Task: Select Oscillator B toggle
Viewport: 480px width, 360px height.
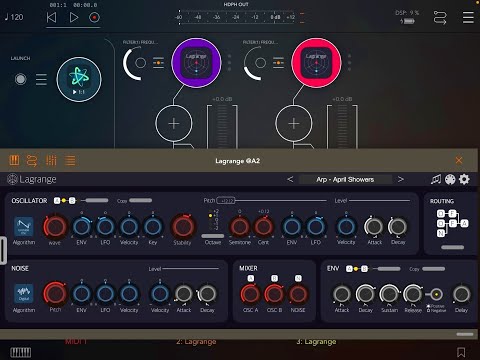Action: click(x=72, y=200)
